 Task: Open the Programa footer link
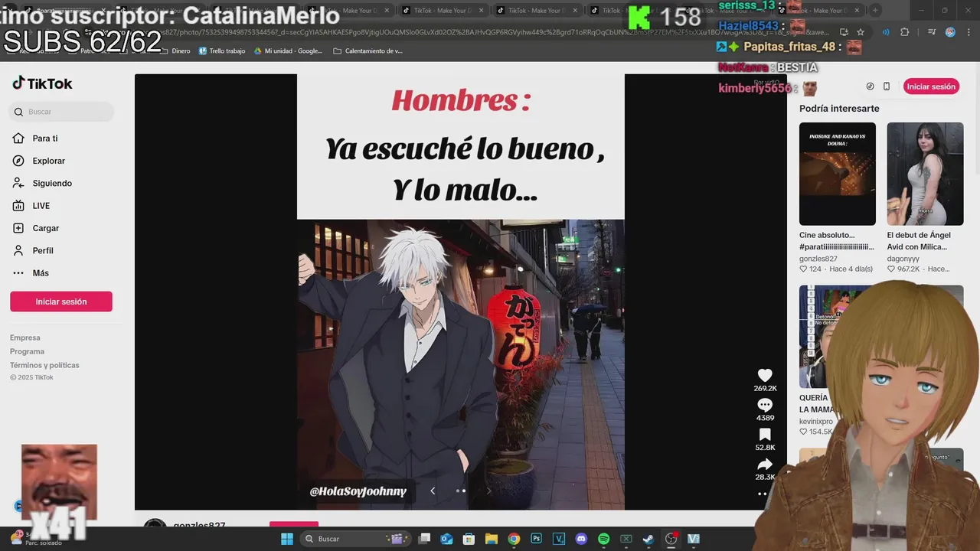(x=28, y=351)
